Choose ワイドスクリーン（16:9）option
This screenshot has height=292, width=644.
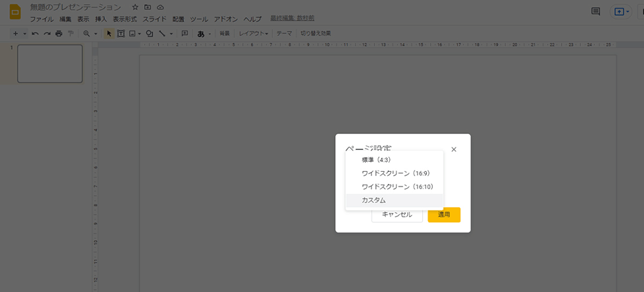[x=394, y=173]
